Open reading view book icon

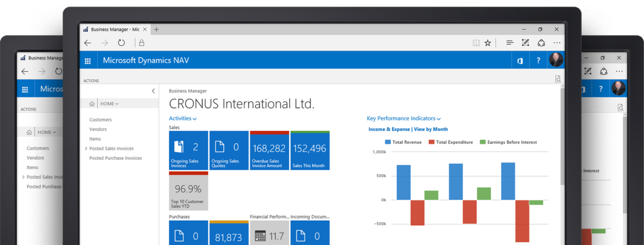pos(476,43)
